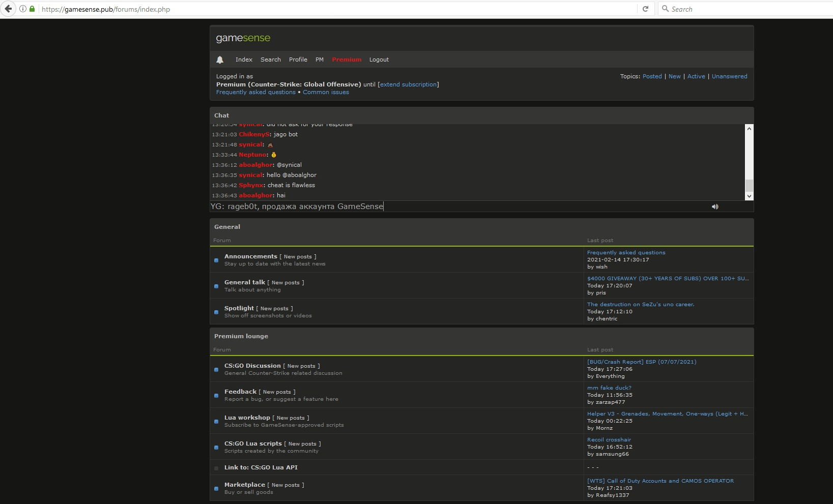Open the Frequently asked questions link
This screenshot has height=504, width=833.
pos(255,92)
